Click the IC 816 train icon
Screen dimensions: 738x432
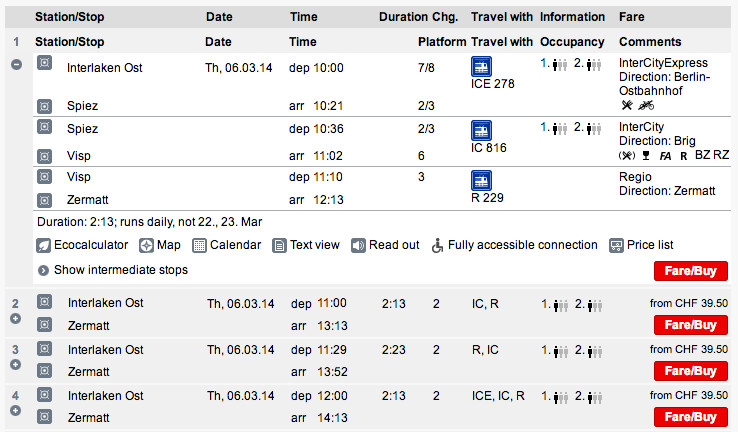[481, 131]
